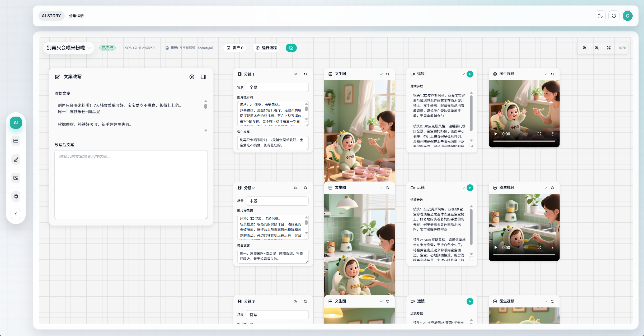
Task: Zoom out of the canvas
Action: tap(597, 48)
